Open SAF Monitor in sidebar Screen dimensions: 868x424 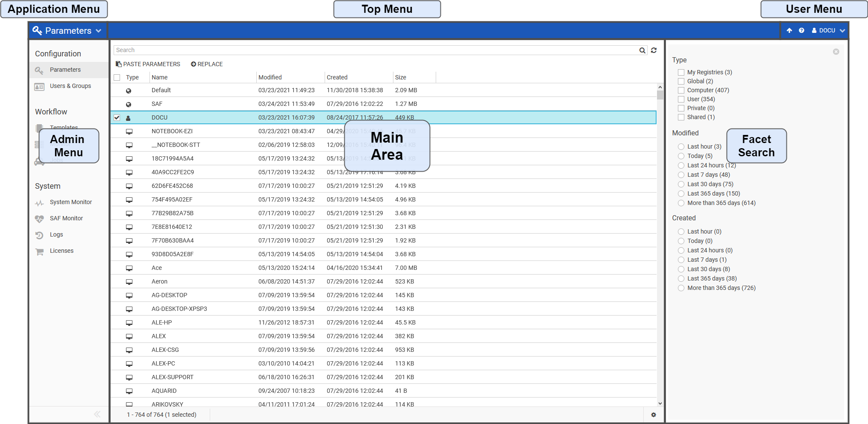tap(66, 218)
